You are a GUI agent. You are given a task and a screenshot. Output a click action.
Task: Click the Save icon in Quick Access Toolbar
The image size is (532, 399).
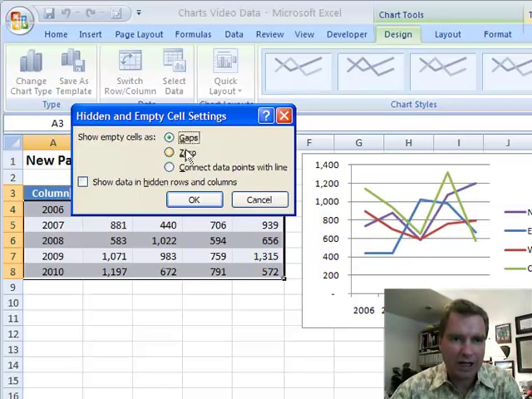pos(49,13)
